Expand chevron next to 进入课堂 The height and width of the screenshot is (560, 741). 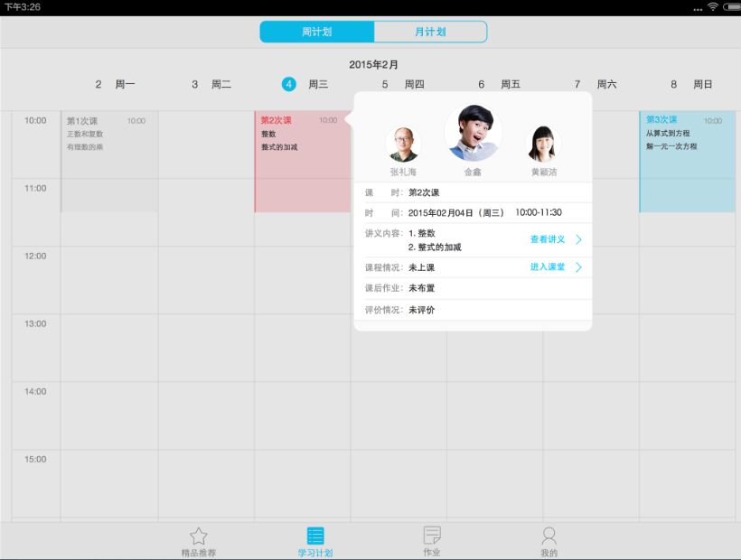[x=578, y=267]
